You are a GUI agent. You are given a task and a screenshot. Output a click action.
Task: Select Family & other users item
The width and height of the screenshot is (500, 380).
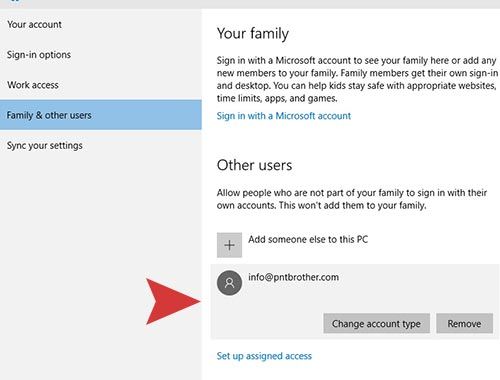(101, 115)
